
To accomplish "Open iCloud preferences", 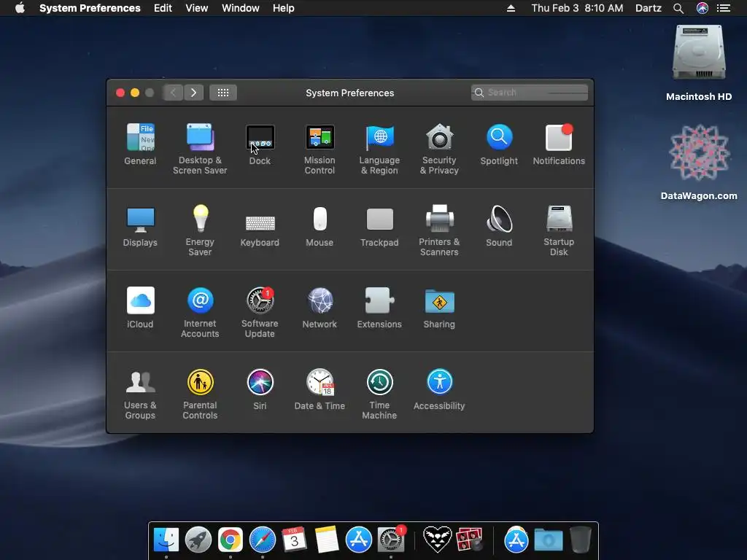I will [x=140, y=308].
